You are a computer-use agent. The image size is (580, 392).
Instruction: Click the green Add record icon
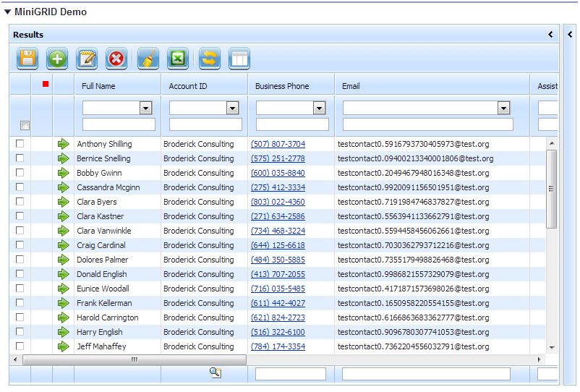(57, 59)
